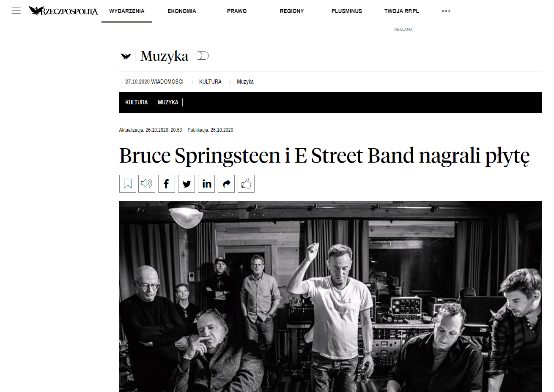Open the WYDARZENIA tab
554x392 pixels.
pos(127,11)
